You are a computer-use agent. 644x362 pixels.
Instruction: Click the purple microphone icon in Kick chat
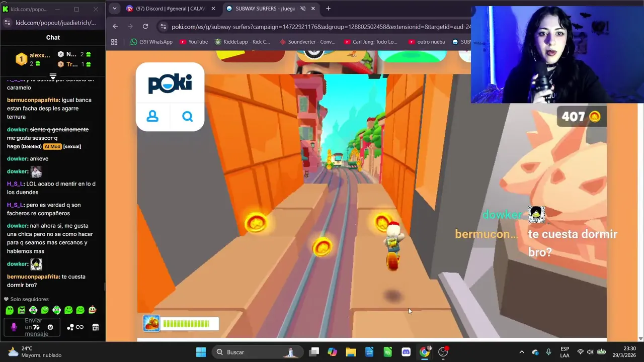tap(14, 327)
